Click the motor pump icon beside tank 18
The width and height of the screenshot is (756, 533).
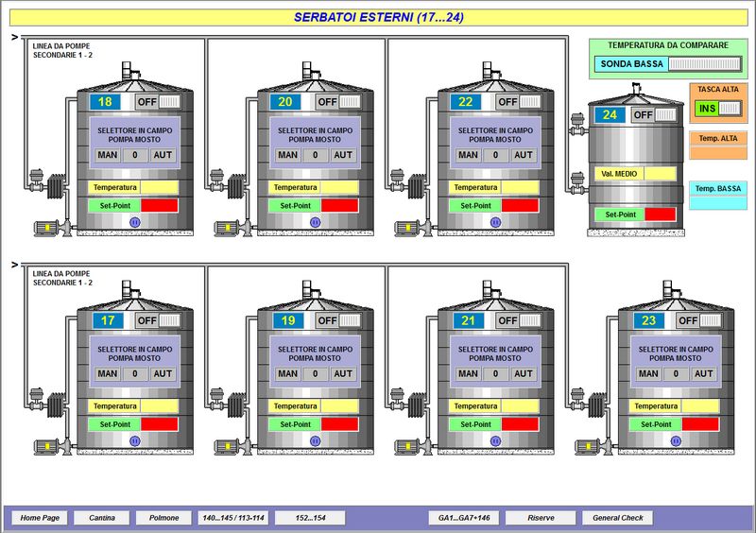47,228
